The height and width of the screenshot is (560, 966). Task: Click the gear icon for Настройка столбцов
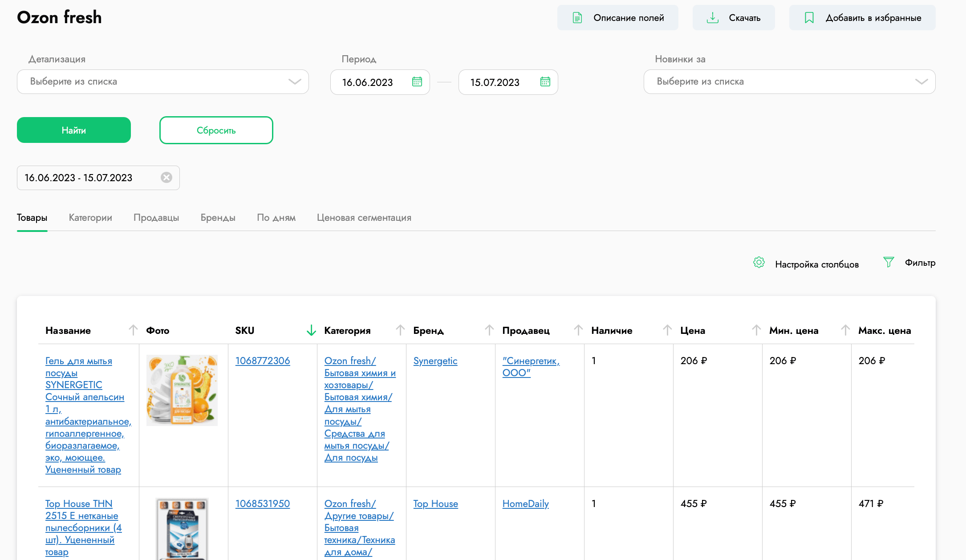759,263
